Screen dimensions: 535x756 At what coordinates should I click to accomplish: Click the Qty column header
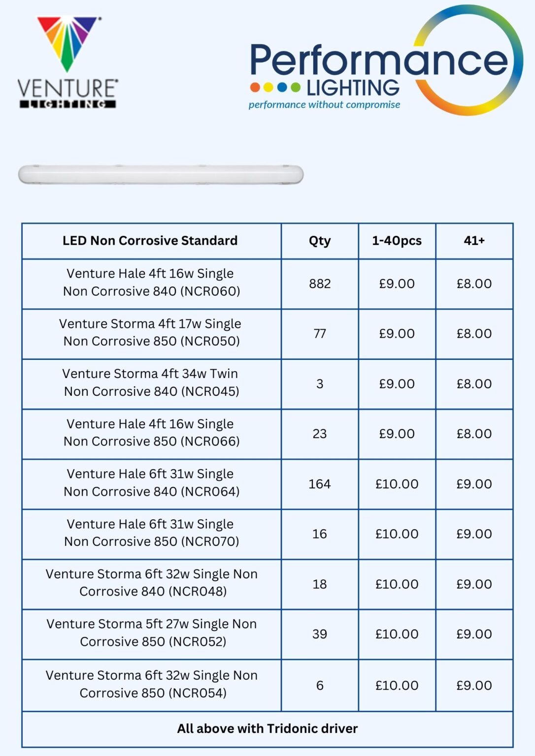(x=320, y=241)
